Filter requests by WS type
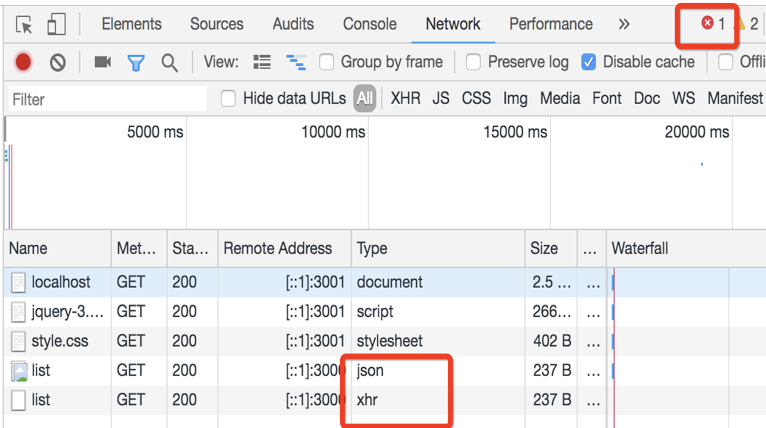The height and width of the screenshot is (428, 766). click(x=683, y=98)
